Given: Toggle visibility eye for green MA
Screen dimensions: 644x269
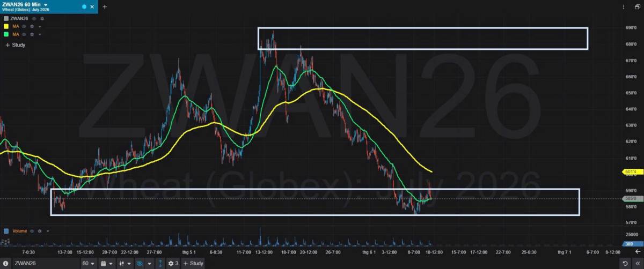Looking at the screenshot, I should (24, 34).
